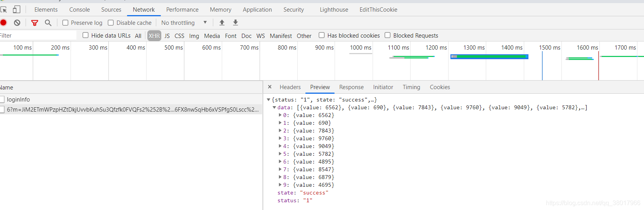Viewport: 644px width, 210px height.
Task: Collapse the data array node
Action: [275, 107]
